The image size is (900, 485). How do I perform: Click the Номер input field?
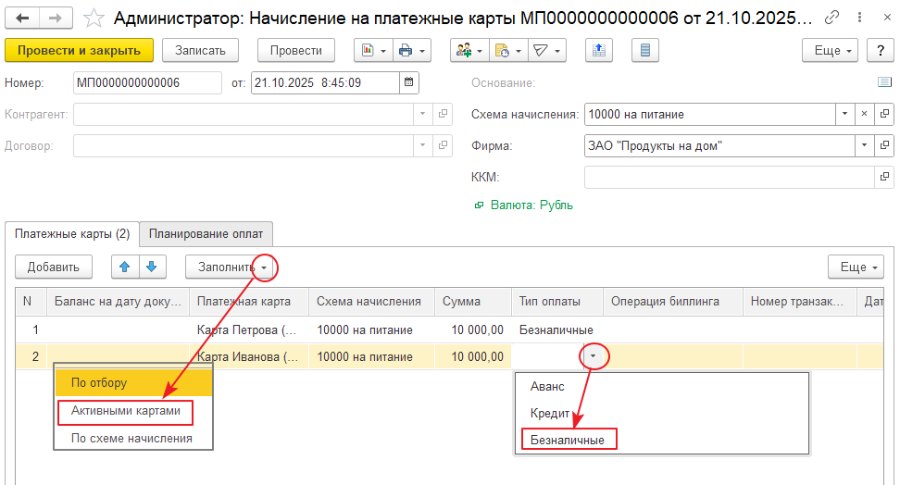pos(147,83)
